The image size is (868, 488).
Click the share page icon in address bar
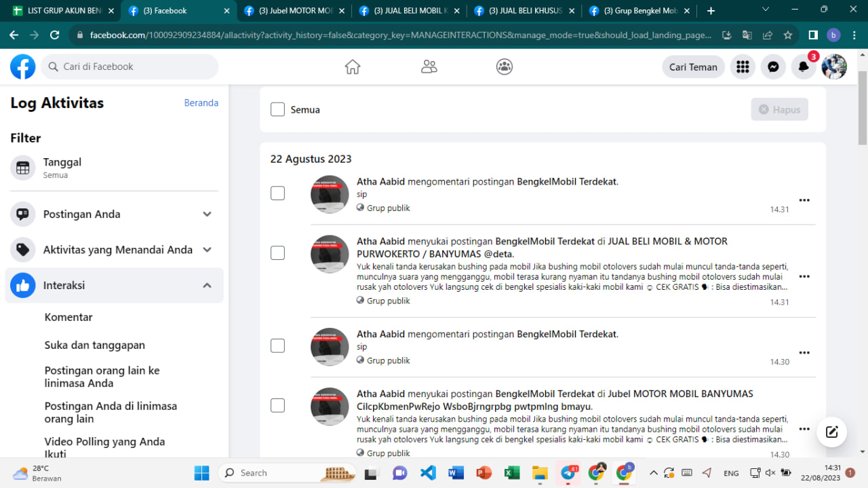(x=768, y=35)
